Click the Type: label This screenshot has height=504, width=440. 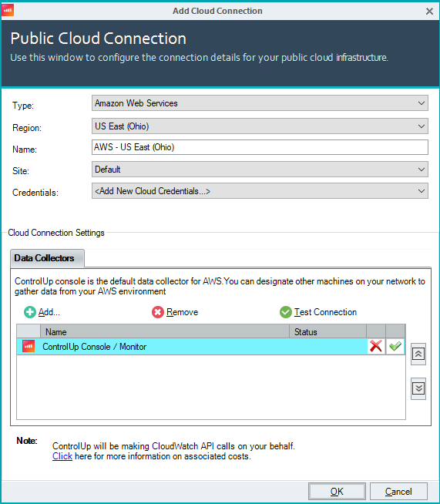[23, 106]
